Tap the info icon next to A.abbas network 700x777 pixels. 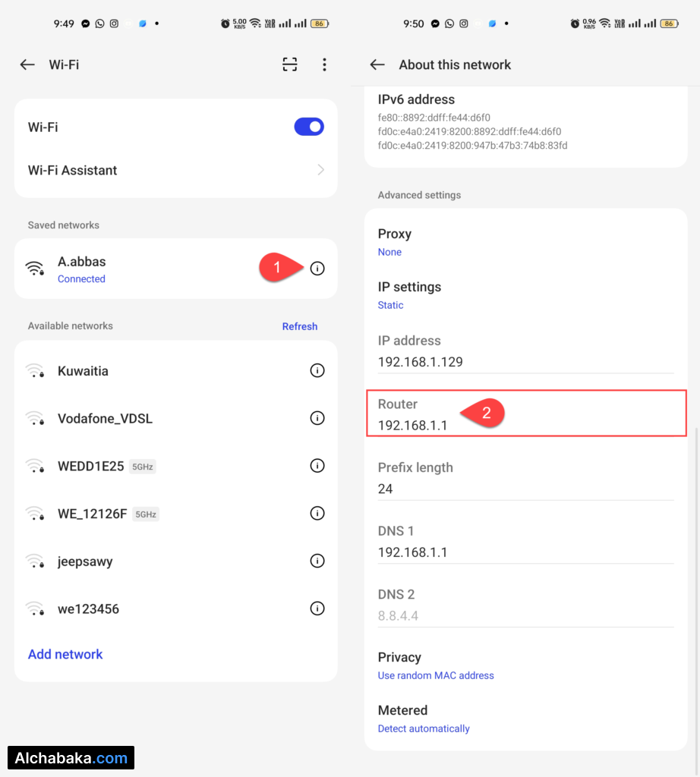coord(317,268)
